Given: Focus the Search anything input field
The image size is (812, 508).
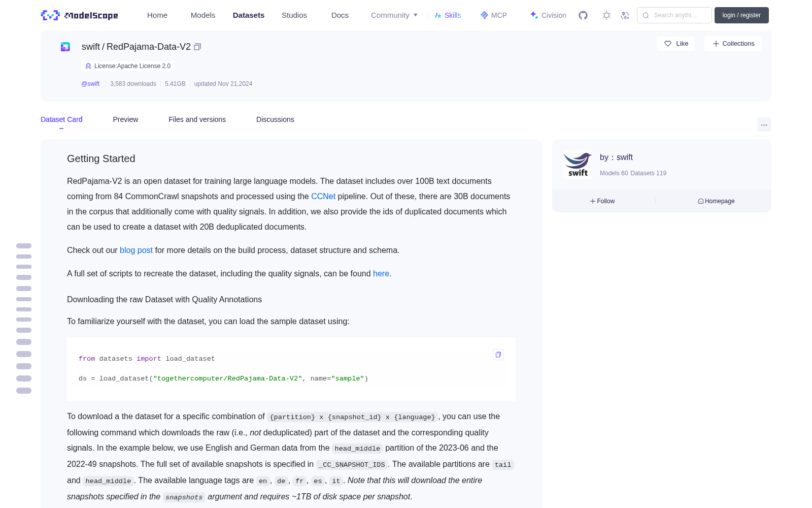Looking at the screenshot, I should click(x=674, y=15).
